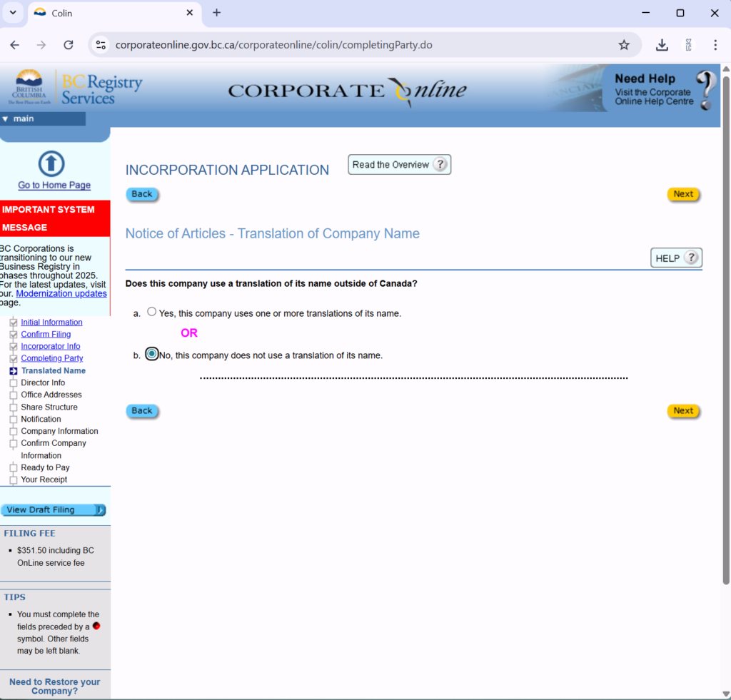Image resolution: width=731 pixels, height=700 pixels.
Task: Open Chrome's three-dot menu
Action: tap(715, 45)
